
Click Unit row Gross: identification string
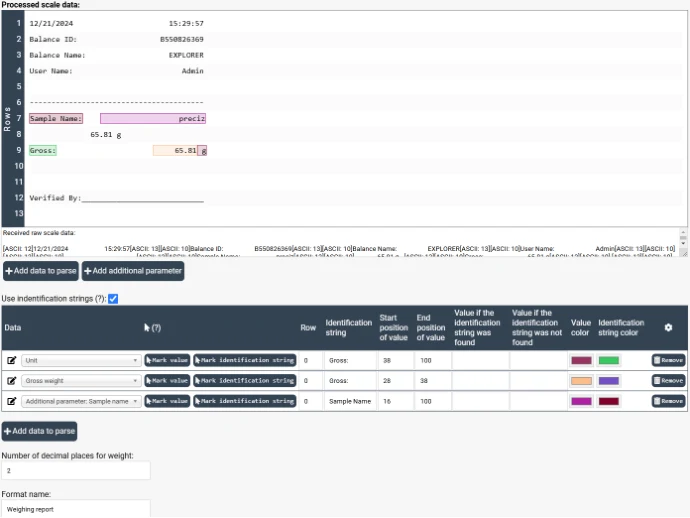(350, 360)
